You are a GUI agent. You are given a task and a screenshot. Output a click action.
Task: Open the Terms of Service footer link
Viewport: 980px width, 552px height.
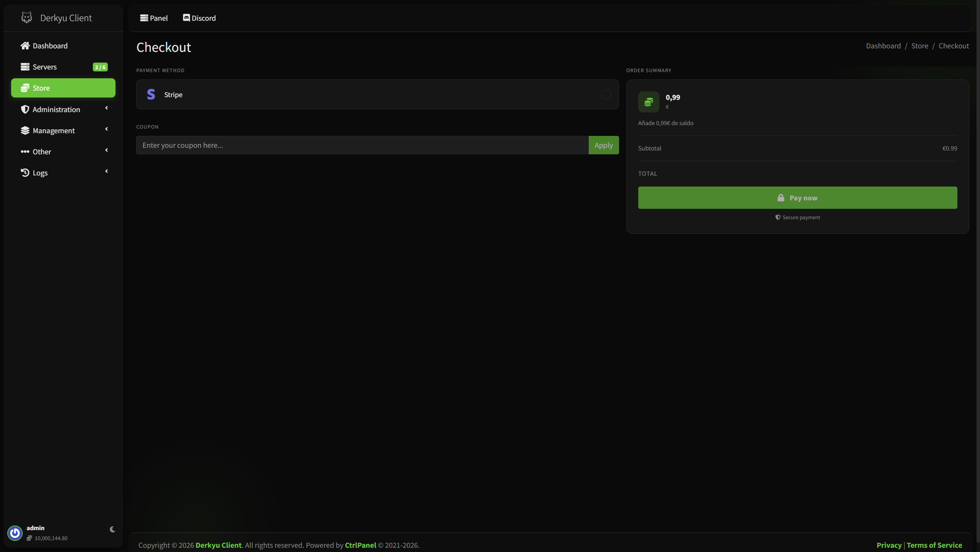point(934,545)
